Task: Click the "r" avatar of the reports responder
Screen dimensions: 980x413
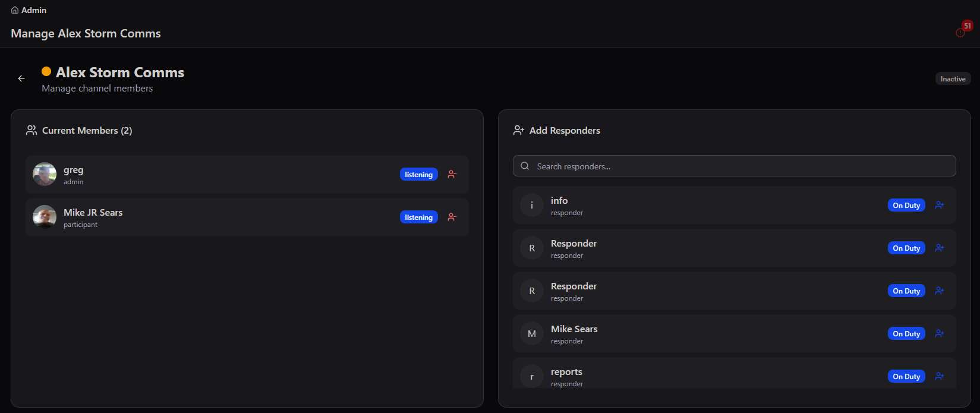Action: click(532, 376)
